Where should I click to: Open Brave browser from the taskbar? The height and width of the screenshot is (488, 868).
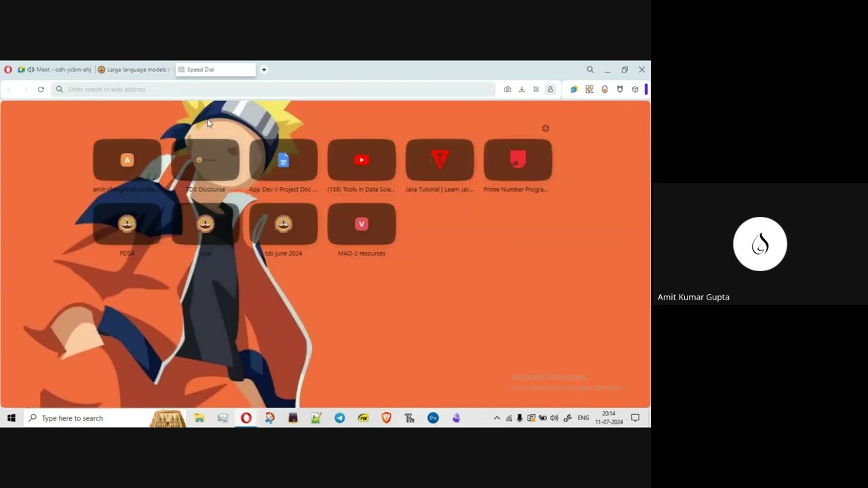click(x=387, y=418)
